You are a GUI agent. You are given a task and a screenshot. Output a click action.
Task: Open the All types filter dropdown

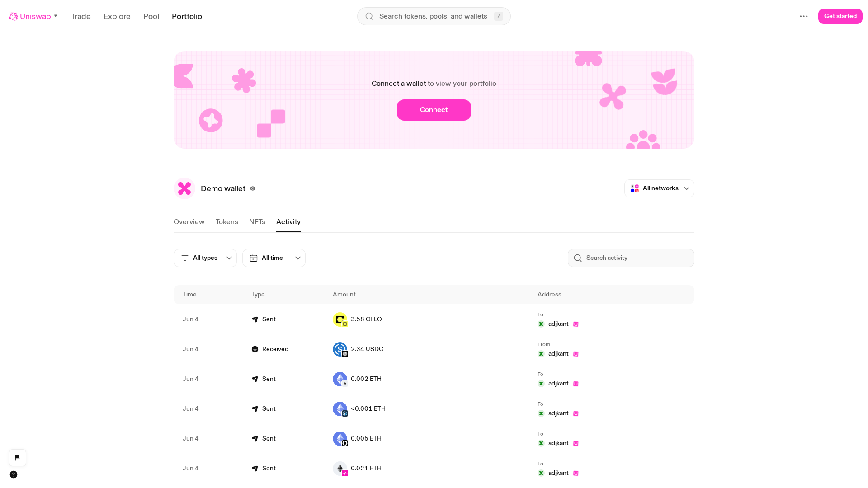point(205,258)
